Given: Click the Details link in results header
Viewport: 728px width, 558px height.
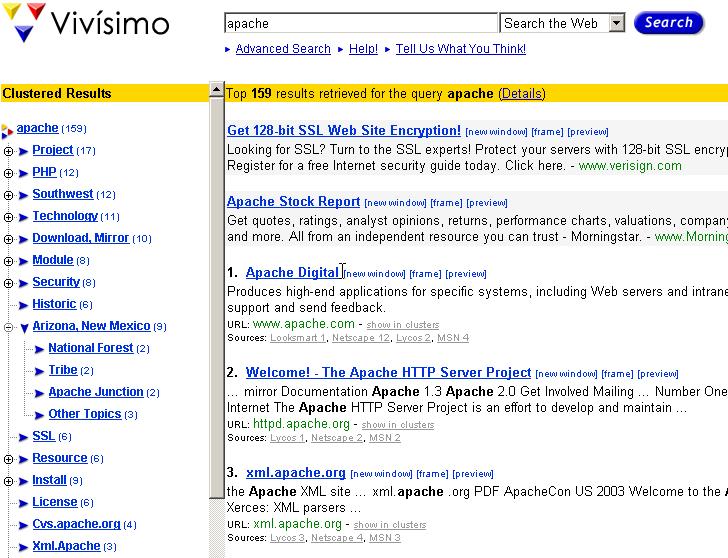Looking at the screenshot, I should pos(522,94).
